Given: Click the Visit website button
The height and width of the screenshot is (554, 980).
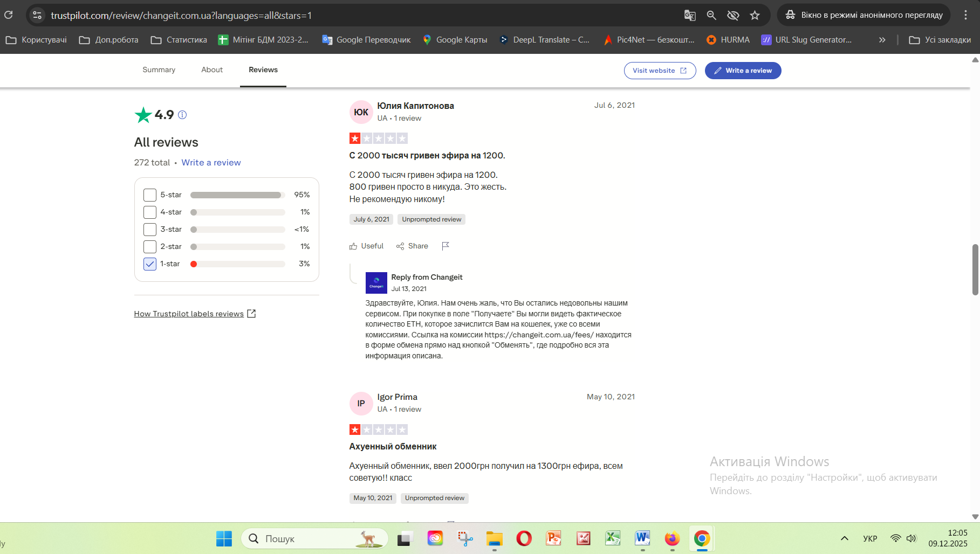Looking at the screenshot, I should pyautogui.click(x=660, y=71).
